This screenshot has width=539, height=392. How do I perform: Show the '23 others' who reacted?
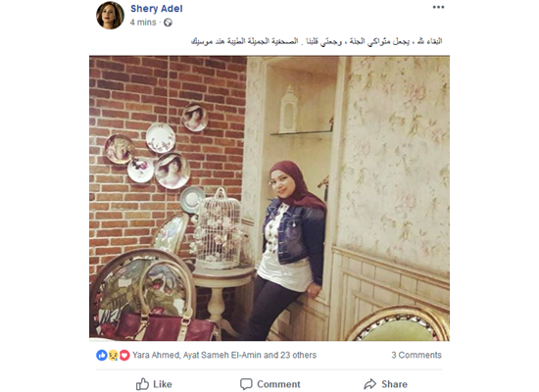point(298,355)
